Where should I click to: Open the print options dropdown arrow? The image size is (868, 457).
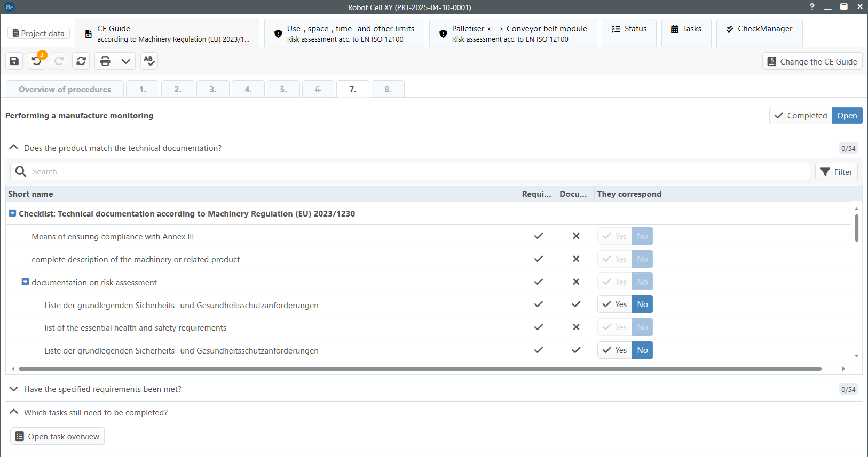[126, 61]
